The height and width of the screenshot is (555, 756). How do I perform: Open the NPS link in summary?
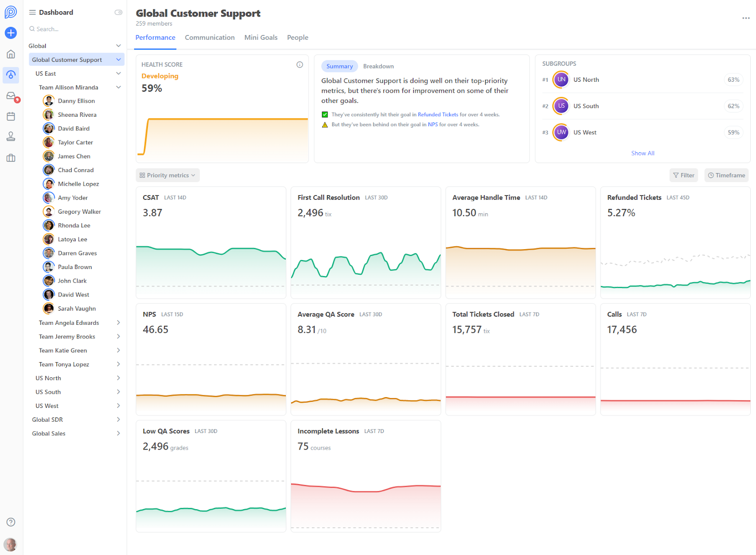(x=433, y=125)
